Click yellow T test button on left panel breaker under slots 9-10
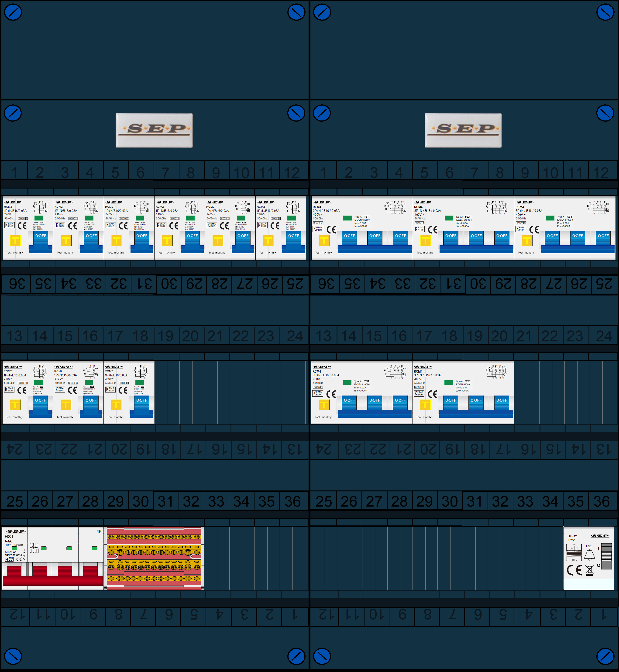 pos(218,240)
